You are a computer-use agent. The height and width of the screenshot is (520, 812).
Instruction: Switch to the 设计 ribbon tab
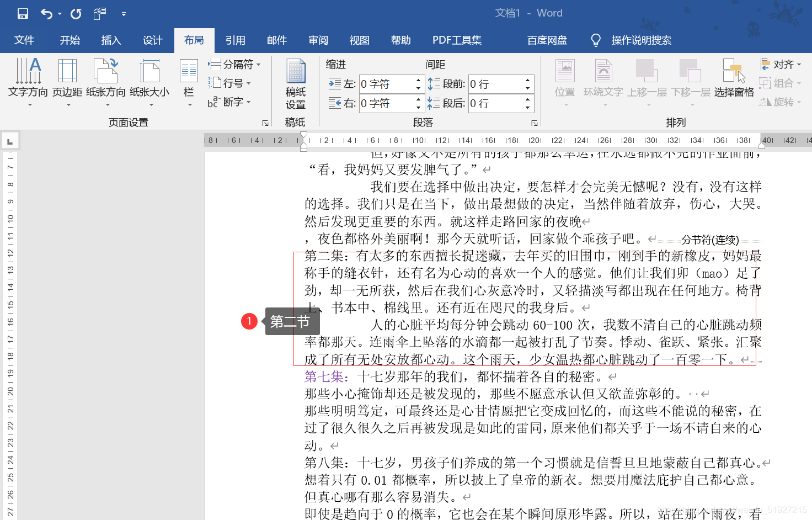(153, 40)
